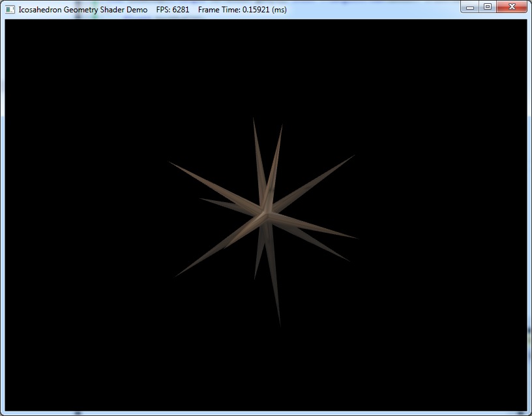
Task: Click the tip of the lower-left spike
Action: click(177, 275)
